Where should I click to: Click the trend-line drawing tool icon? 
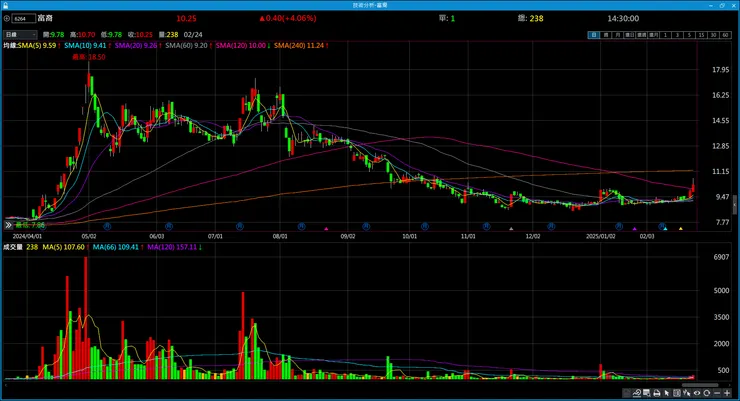[637, 393]
